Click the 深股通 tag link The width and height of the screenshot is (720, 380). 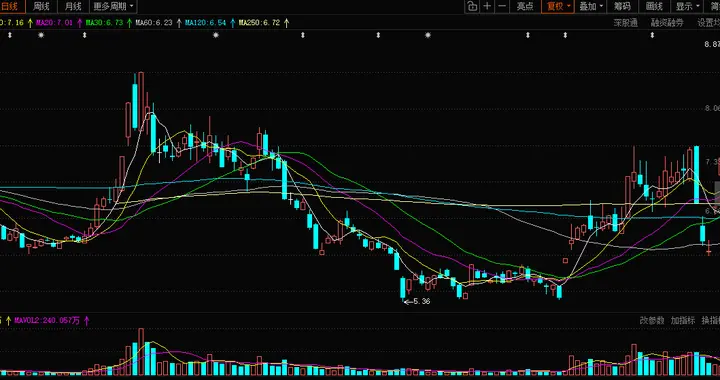click(x=626, y=23)
